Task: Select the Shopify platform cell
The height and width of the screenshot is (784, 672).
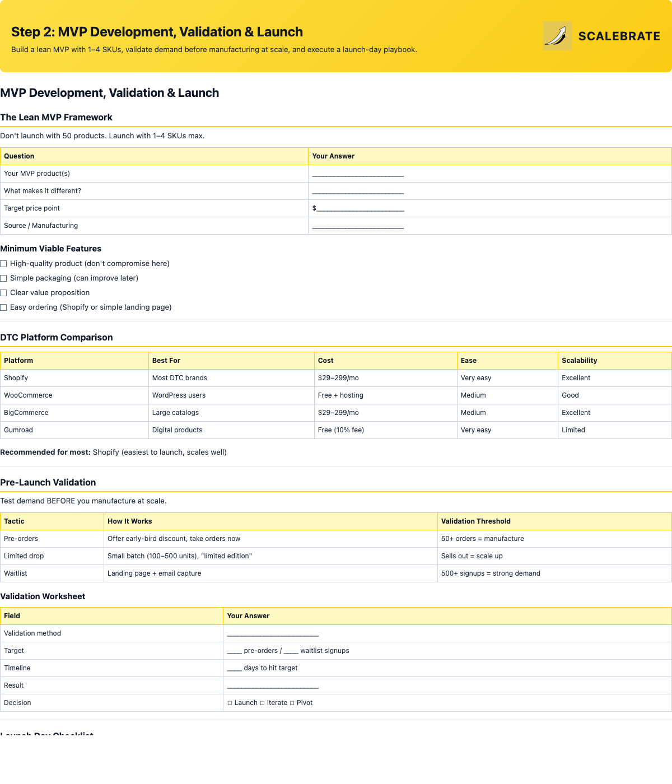Action: [74, 378]
